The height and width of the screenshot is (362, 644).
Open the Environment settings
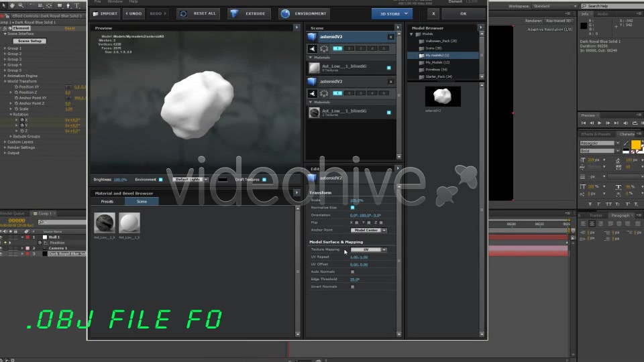305,13
